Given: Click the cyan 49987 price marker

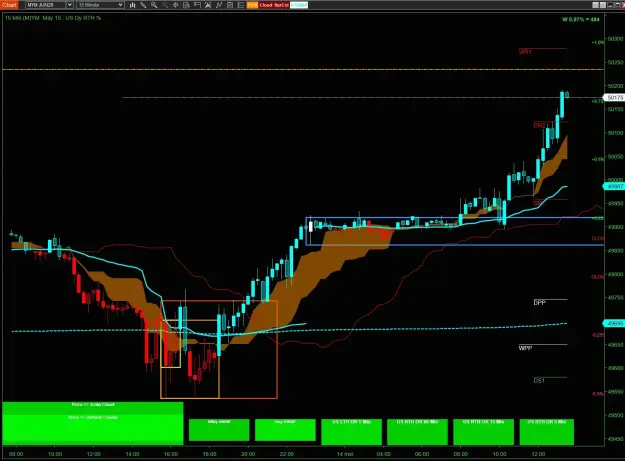Looking at the screenshot, I should pyautogui.click(x=614, y=186).
